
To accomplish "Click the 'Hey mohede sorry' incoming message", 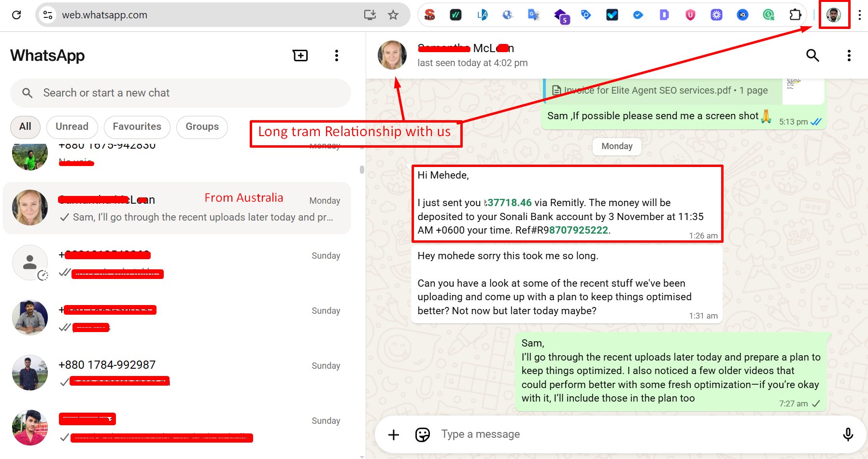I will pyautogui.click(x=567, y=284).
